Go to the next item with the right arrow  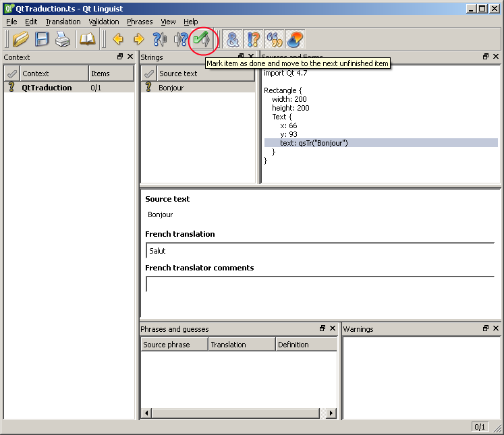point(139,40)
